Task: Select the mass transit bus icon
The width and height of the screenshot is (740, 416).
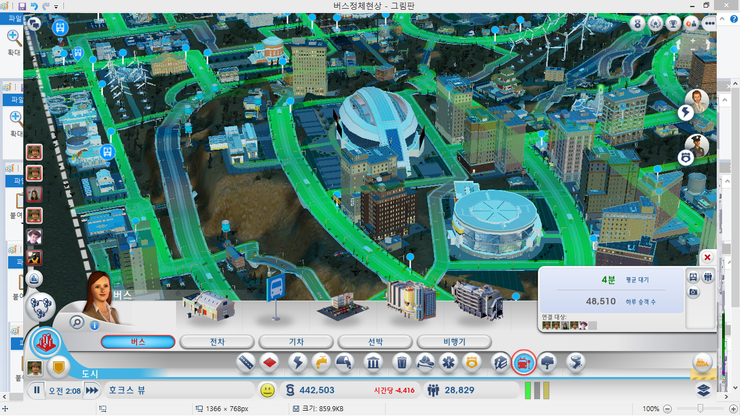Action: coord(524,363)
